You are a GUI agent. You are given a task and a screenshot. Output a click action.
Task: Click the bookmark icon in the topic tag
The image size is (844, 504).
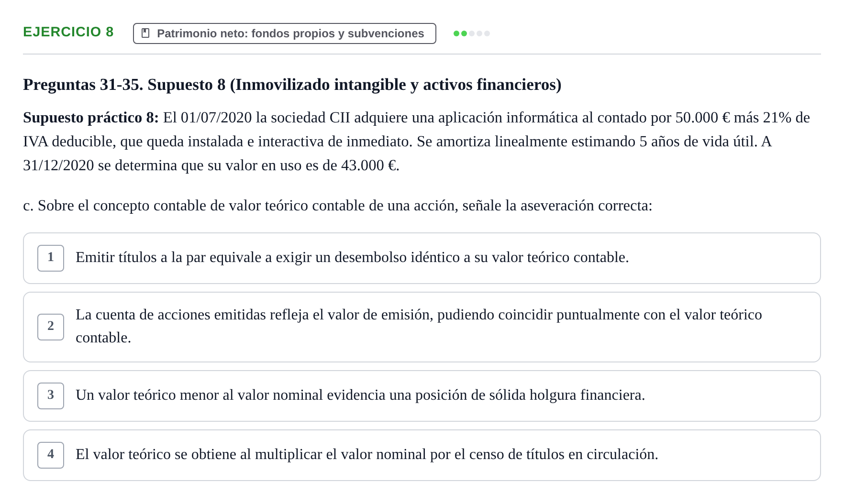pyautogui.click(x=146, y=33)
